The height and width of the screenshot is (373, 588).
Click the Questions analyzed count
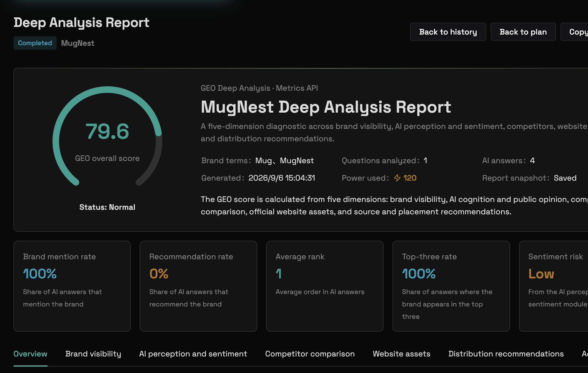pos(425,161)
